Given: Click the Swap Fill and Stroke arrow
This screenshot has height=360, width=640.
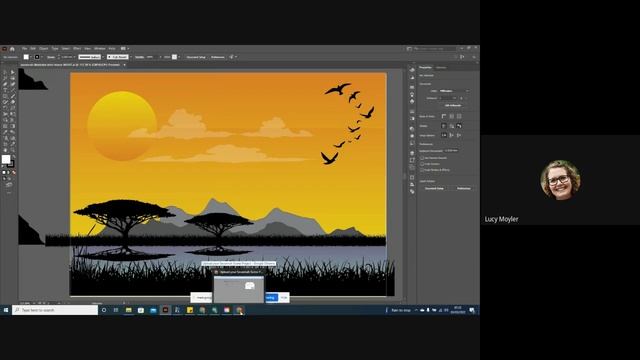Looking at the screenshot, I should (x=14, y=156).
